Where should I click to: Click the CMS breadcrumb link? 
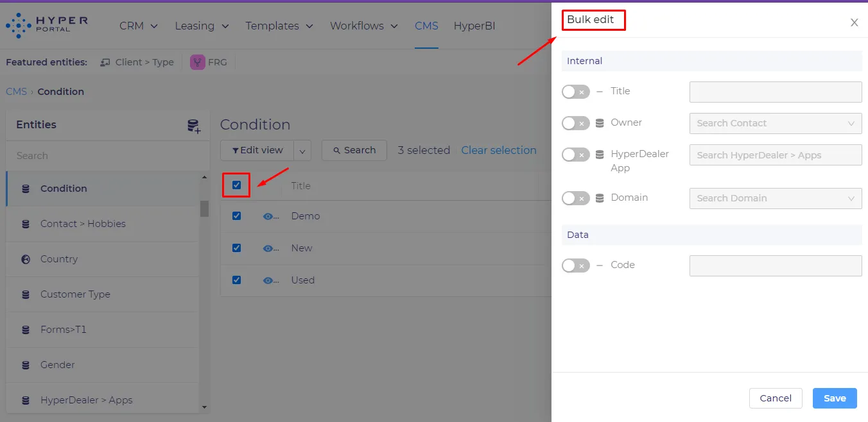point(16,92)
